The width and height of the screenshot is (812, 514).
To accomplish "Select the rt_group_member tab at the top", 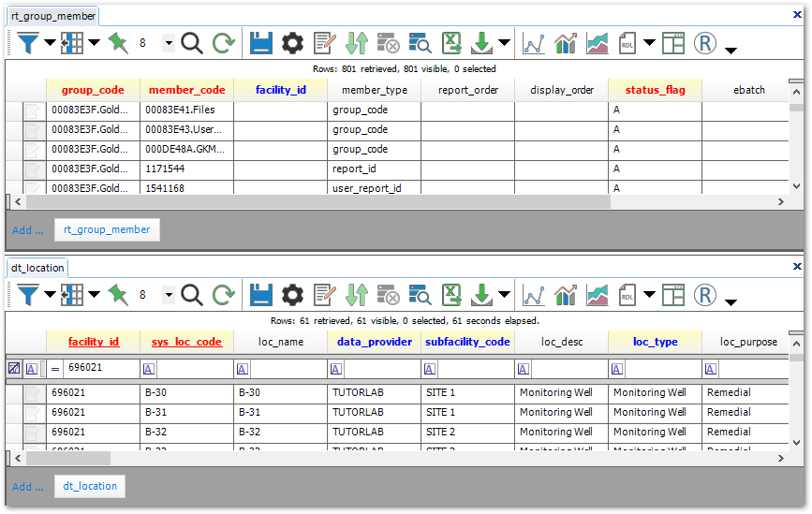I will tap(52, 16).
